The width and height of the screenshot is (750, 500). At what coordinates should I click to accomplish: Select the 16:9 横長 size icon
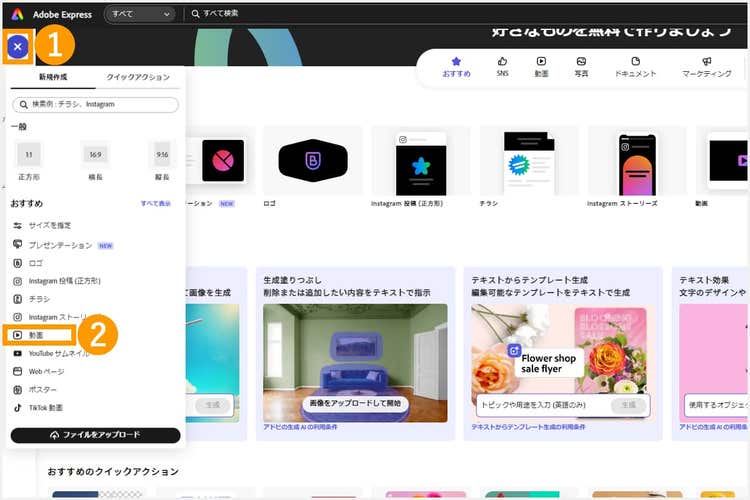(95, 155)
